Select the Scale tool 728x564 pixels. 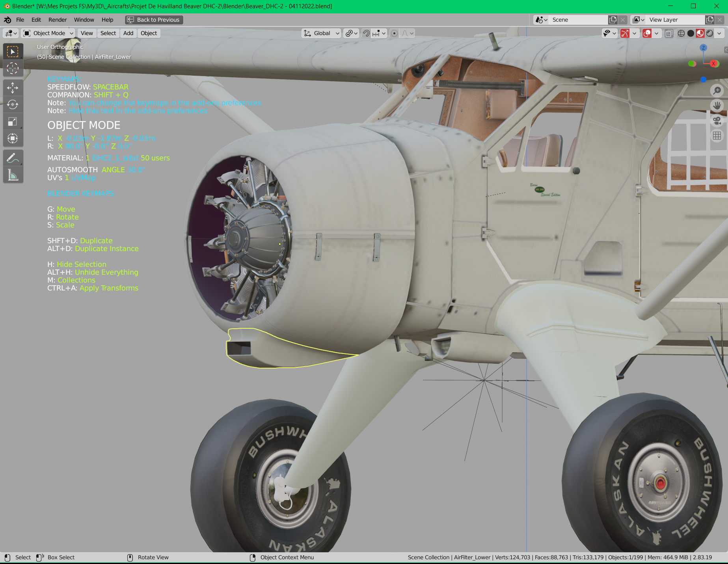click(13, 121)
